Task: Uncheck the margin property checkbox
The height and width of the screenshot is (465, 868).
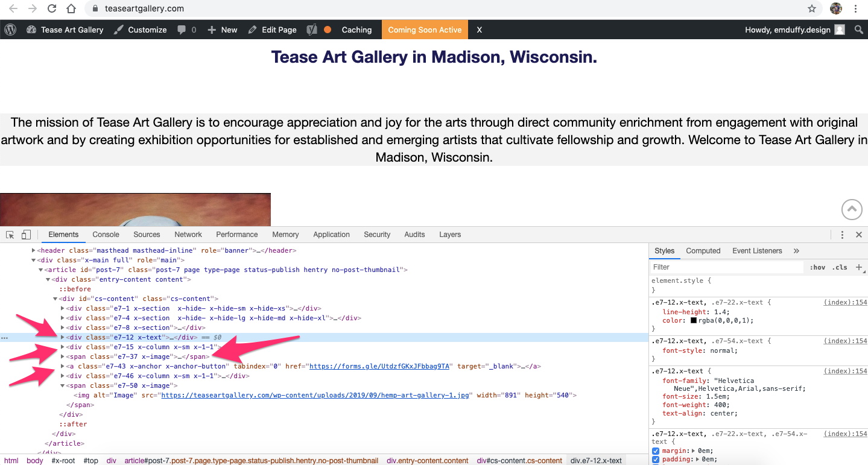Action: click(656, 451)
